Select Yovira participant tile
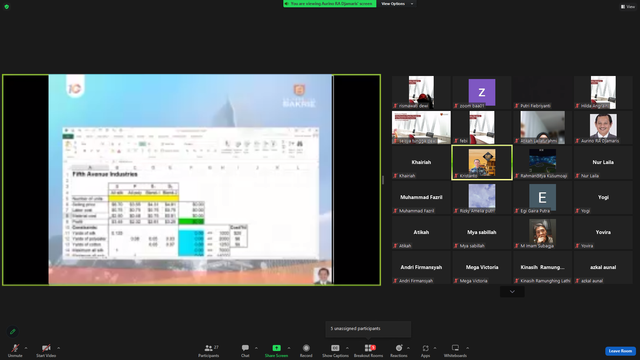This screenshot has width=640, height=360. coord(603,233)
